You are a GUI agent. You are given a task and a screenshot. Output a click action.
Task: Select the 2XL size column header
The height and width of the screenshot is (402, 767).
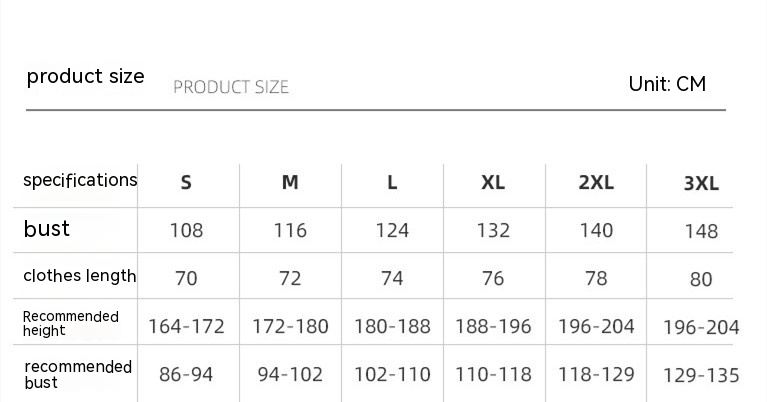click(596, 183)
